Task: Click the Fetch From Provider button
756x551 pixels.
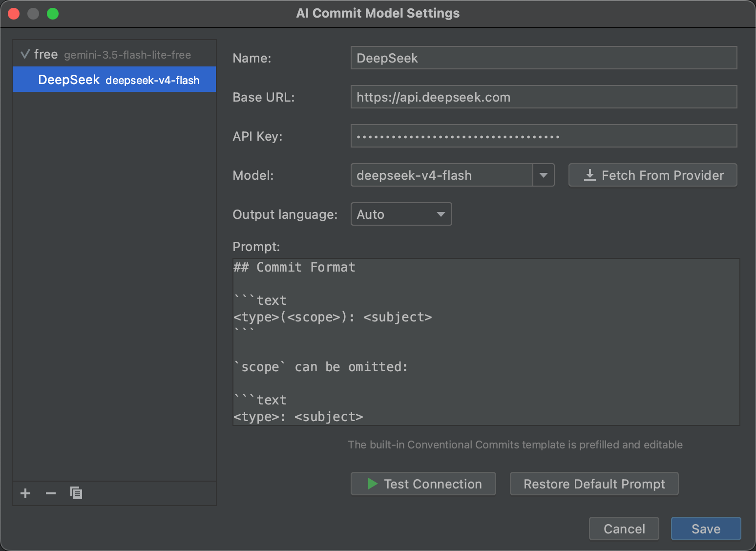Action: coord(653,175)
